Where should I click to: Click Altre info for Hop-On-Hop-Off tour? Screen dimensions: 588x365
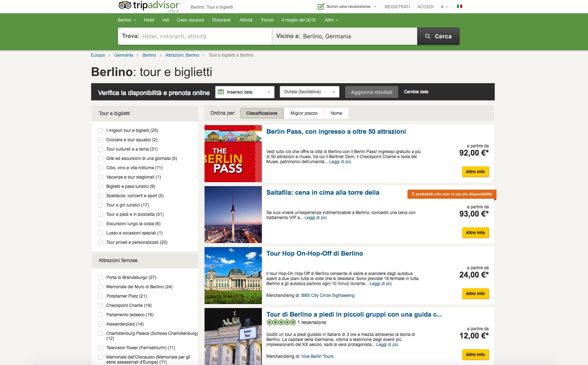[475, 294]
